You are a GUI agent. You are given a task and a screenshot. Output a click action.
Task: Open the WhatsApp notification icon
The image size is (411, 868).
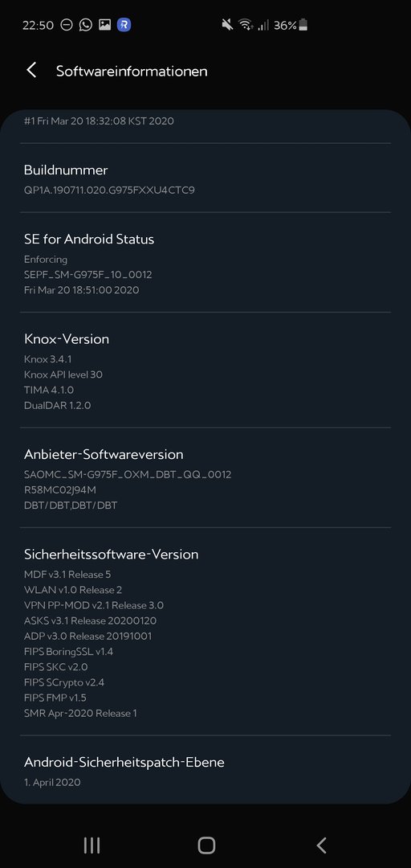click(x=85, y=25)
